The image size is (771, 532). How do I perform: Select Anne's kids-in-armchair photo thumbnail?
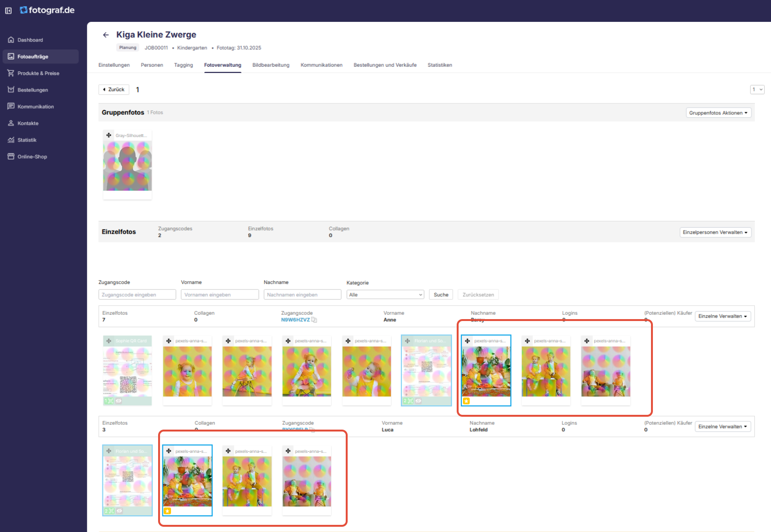(606, 371)
